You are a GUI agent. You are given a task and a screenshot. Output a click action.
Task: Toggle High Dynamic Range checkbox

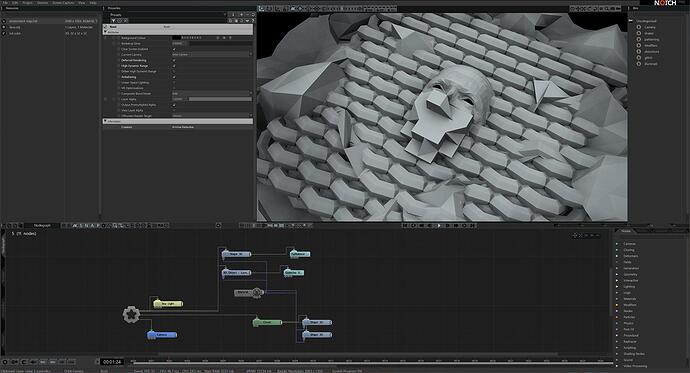(x=174, y=66)
